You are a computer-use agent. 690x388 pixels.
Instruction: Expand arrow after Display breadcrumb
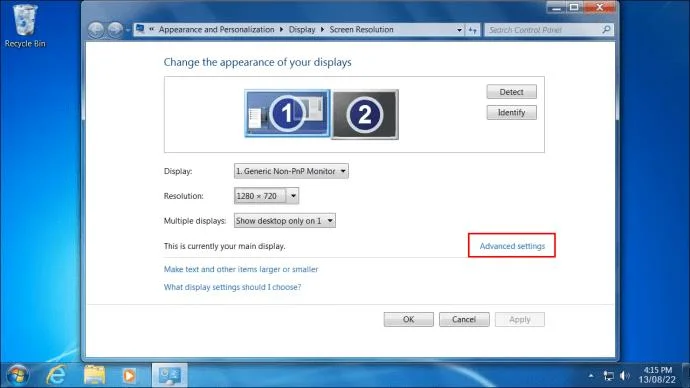pyautogui.click(x=322, y=29)
